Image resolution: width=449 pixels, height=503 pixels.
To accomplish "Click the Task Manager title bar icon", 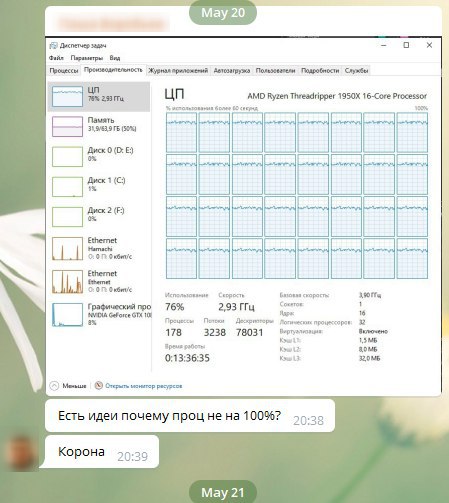I will click(53, 46).
